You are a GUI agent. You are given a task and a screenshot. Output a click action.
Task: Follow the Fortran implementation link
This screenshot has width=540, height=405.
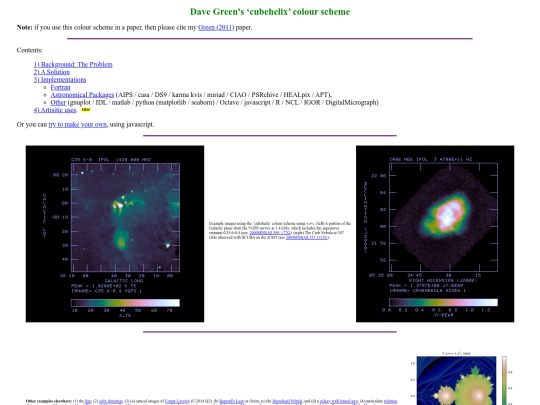(x=60, y=87)
